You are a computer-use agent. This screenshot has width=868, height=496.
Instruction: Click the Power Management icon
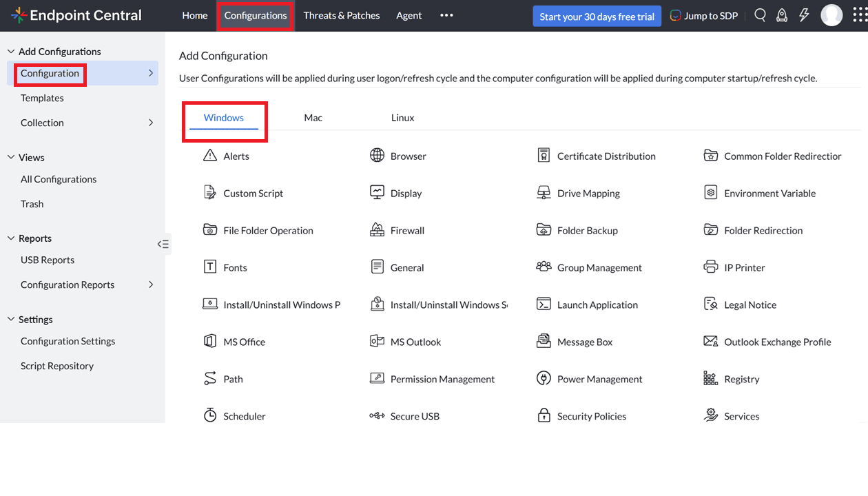[544, 379]
